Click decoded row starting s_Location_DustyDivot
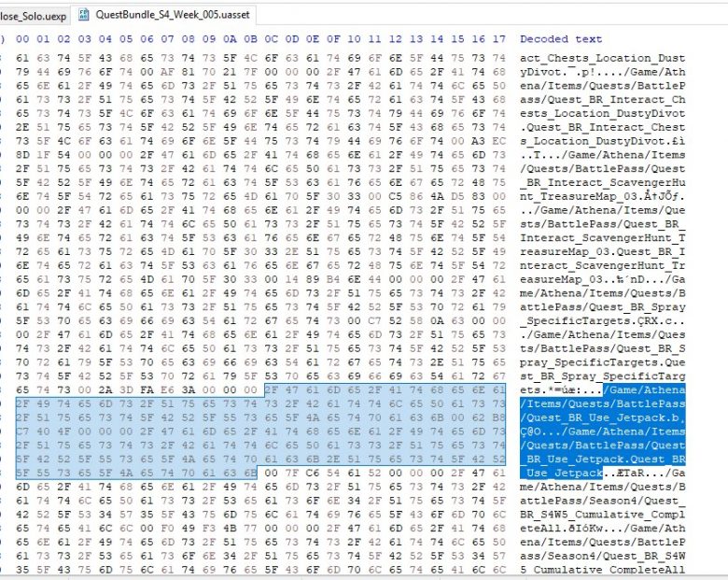 [x=603, y=141]
